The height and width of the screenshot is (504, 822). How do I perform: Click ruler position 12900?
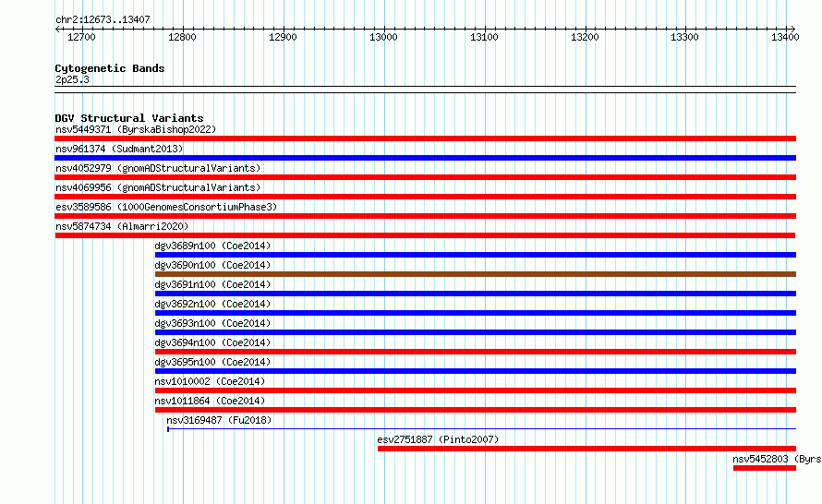pos(283,37)
